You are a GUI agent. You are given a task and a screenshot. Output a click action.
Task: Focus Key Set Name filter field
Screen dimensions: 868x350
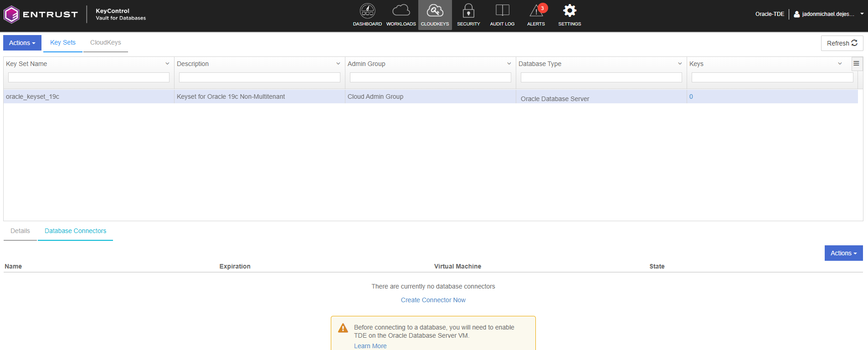pyautogui.click(x=89, y=77)
